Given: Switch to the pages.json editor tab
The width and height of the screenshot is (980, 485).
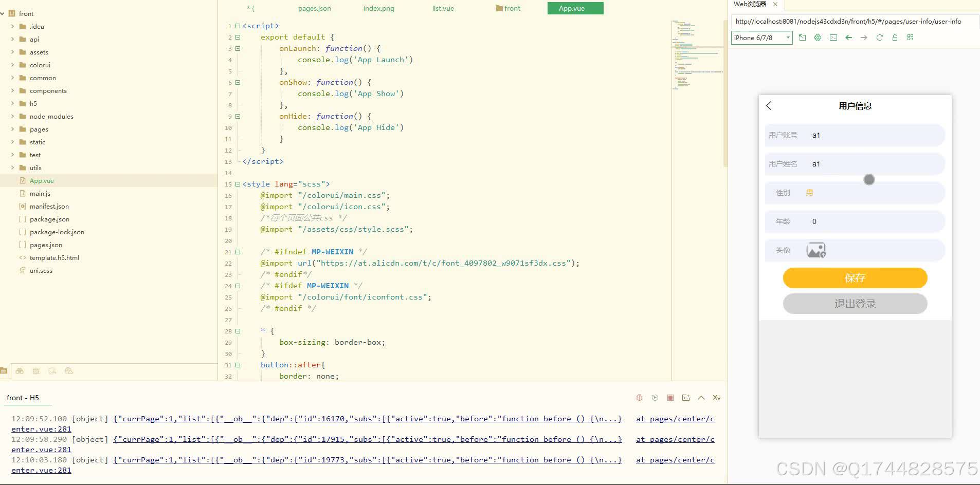Looking at the screenshot, I should point(314,8).
